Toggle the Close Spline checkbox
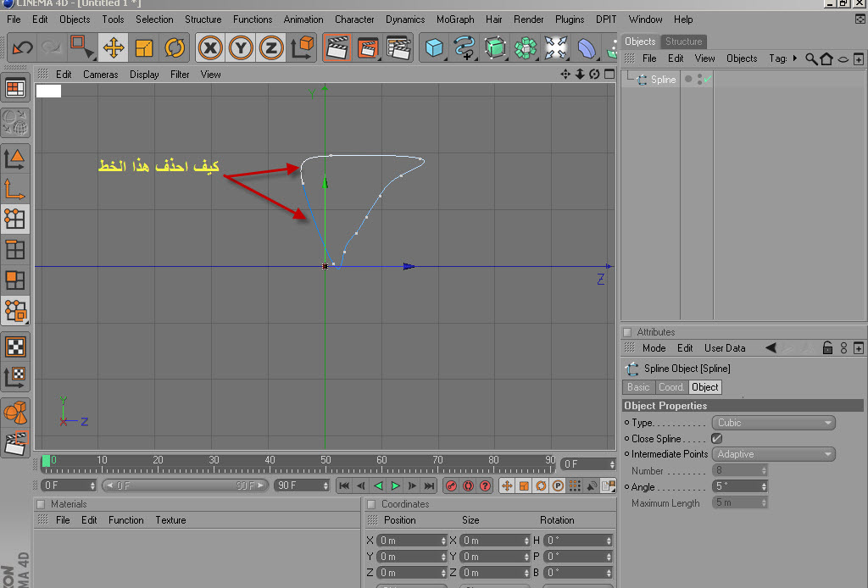The height and width of the screenshot is (588, 868). click(x=717, y=439)
